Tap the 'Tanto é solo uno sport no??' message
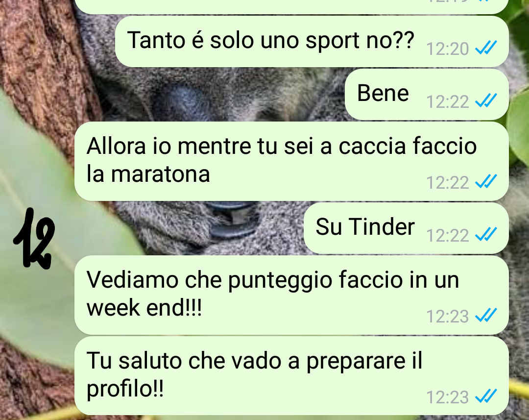This screenshot has width=529, height=420. pos(312,41)
